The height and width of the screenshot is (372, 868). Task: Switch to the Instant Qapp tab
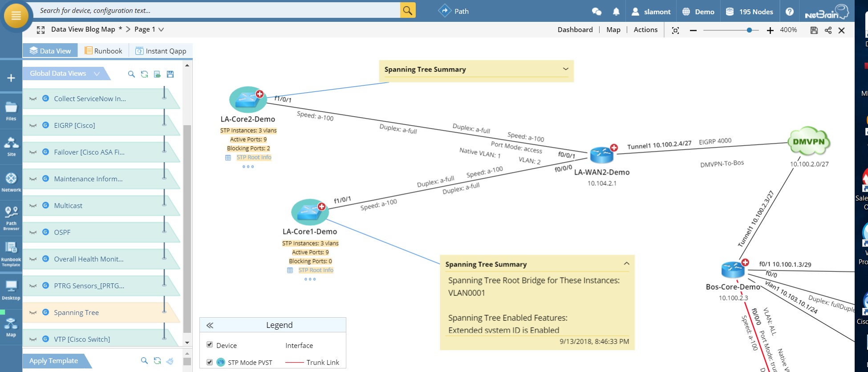click(161, 51)
